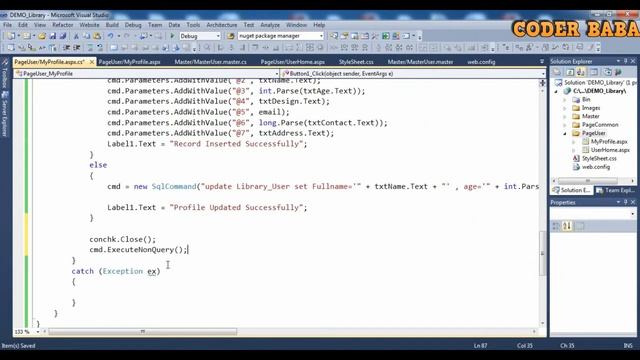This screenshot has height=360, width=640.
Task: Click the cmd.ExecuteNonQuery(); code line
Action: point(138,249)
